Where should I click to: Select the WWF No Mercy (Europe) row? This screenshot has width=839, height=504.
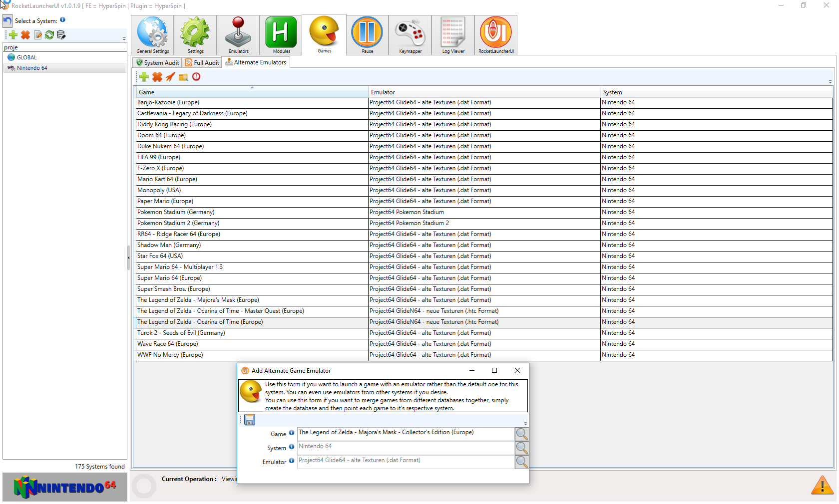[484, 355]
